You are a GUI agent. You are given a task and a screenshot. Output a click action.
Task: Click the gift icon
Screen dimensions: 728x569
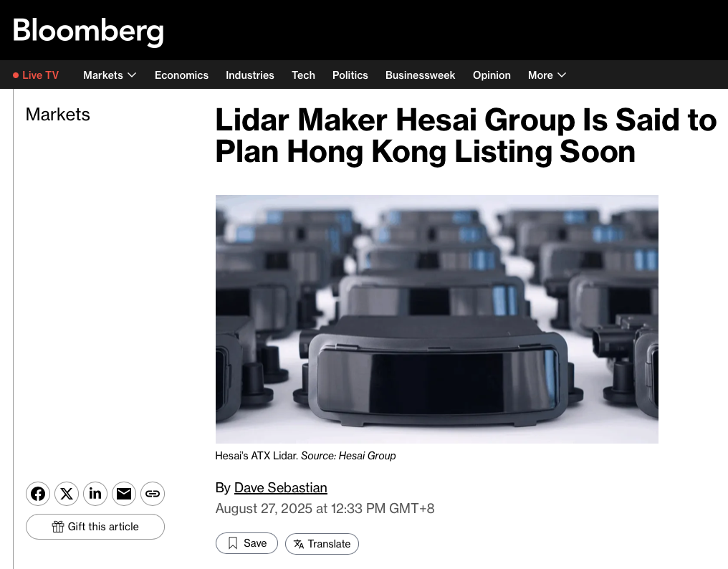tap(58, 527)
